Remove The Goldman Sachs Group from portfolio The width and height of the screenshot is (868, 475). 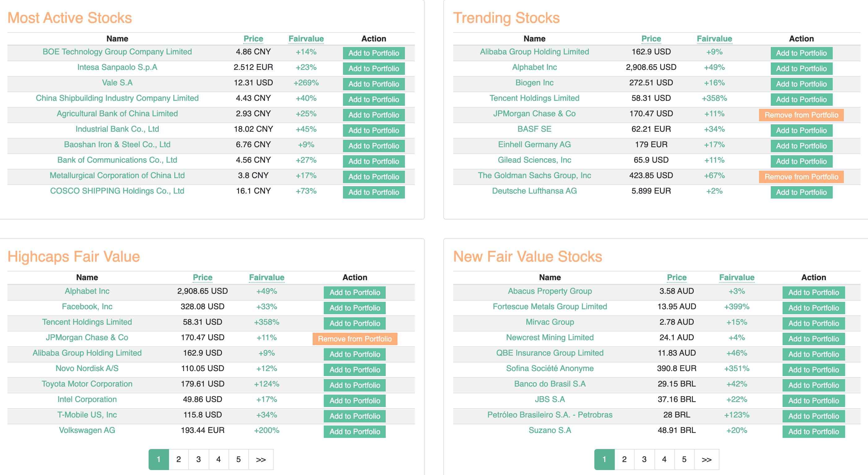coord(801,177)
